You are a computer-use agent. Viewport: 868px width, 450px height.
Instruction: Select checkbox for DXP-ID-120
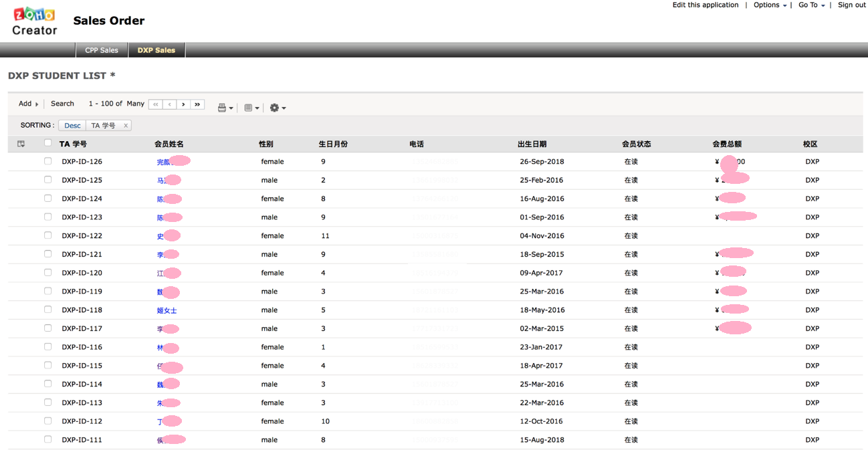(x=47, y=273)
